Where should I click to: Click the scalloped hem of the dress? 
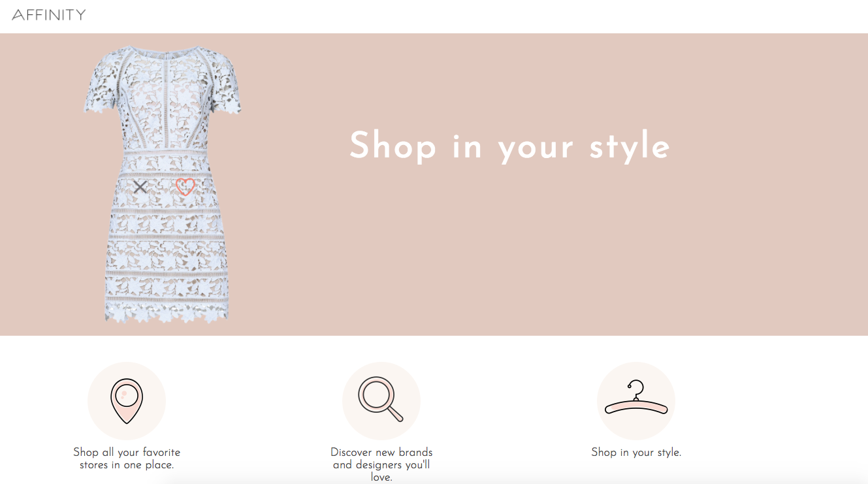[167, 314]
